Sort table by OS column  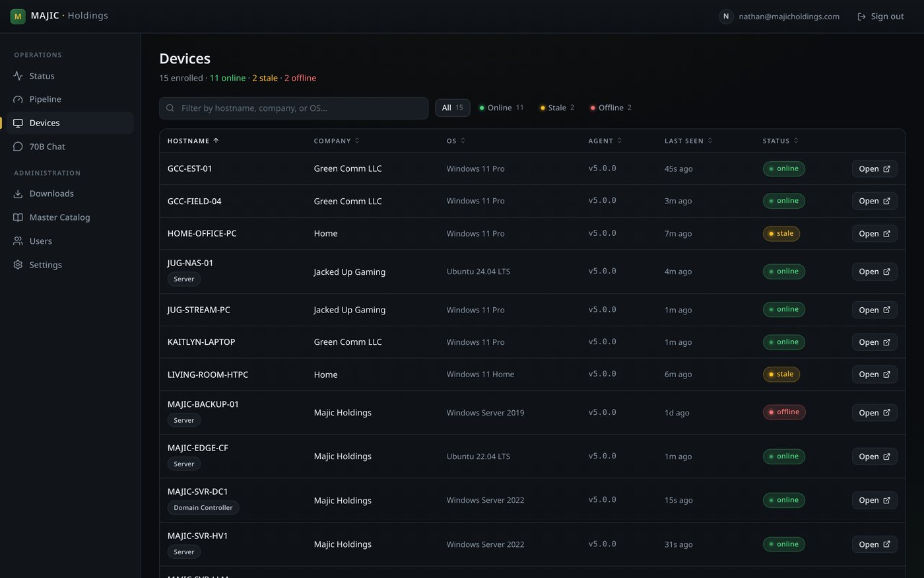coord(456,141)
